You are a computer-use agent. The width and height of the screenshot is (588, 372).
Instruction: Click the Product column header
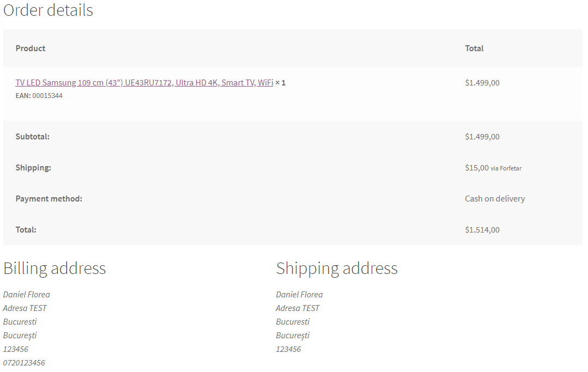[31, 48]
